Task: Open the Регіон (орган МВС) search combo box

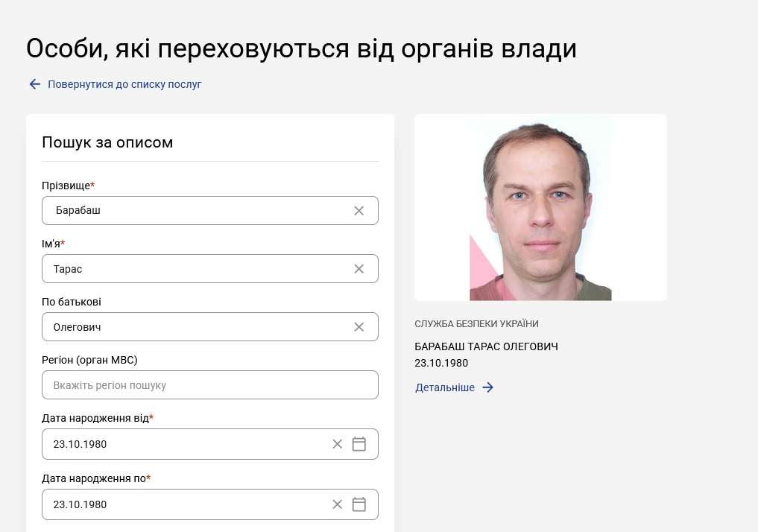Action: 209,385
